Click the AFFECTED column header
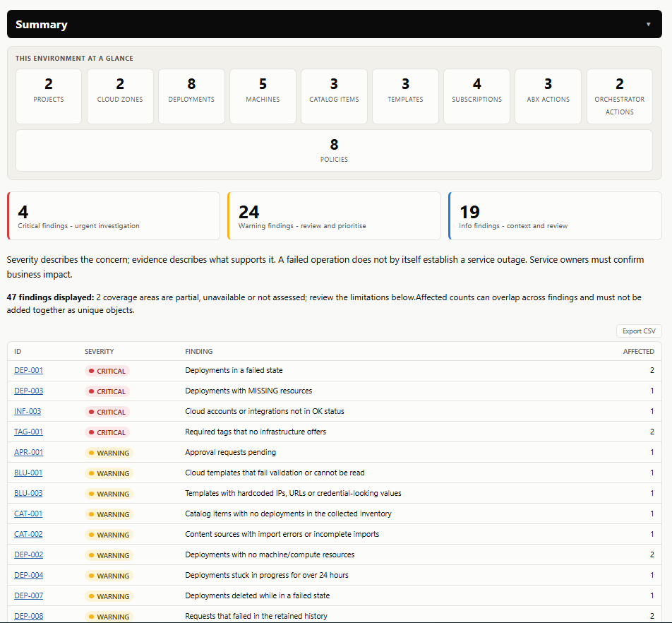 [639, 352]
